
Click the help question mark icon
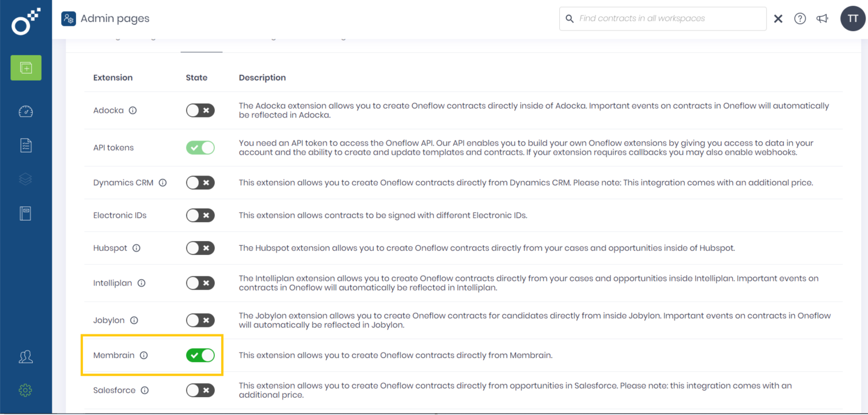pyautogui.click(x=800, y=18)
